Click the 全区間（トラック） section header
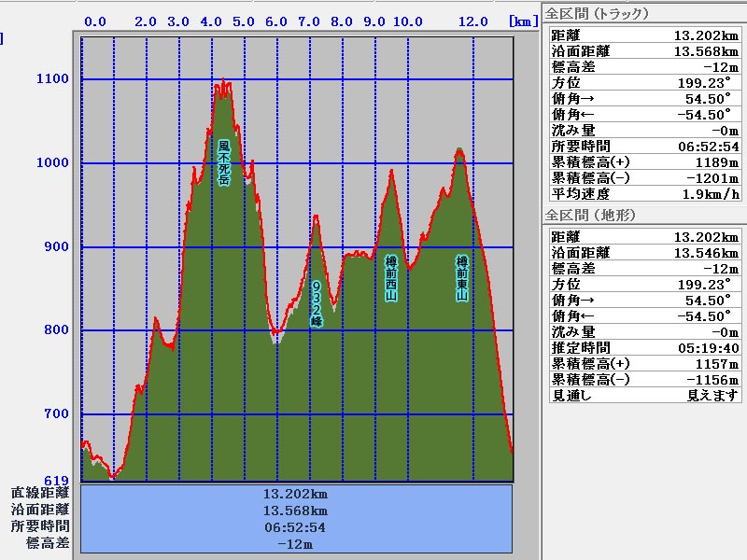Viewport: 747px width, 560px height. tap(598, 14)
